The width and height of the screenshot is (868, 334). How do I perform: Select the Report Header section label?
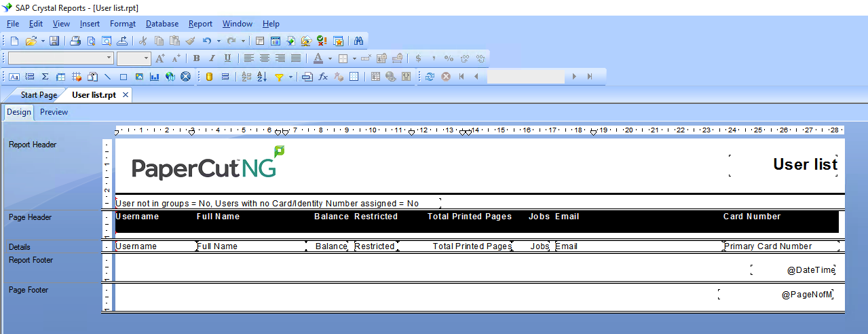(33, 145)
